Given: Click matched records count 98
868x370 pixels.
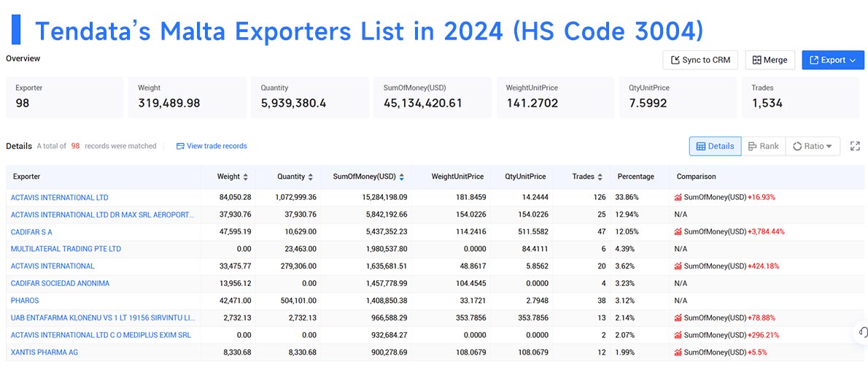Looking at the screenshot, I should pyautogui.click(x=75, y=146).
